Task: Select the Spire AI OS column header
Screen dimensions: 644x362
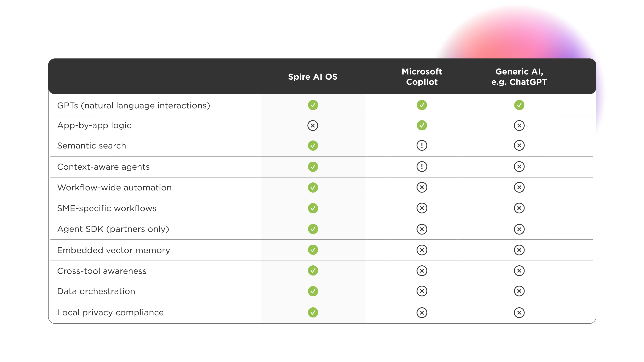Action: [313, 77]
